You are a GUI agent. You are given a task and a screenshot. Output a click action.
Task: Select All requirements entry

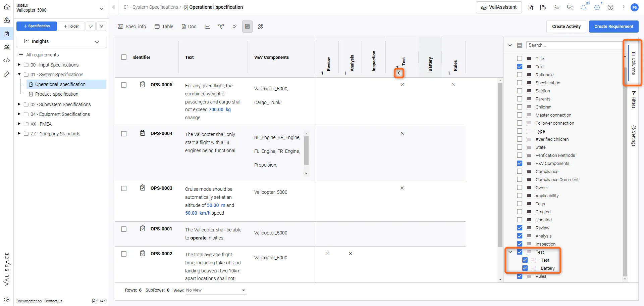pos(43,55)
